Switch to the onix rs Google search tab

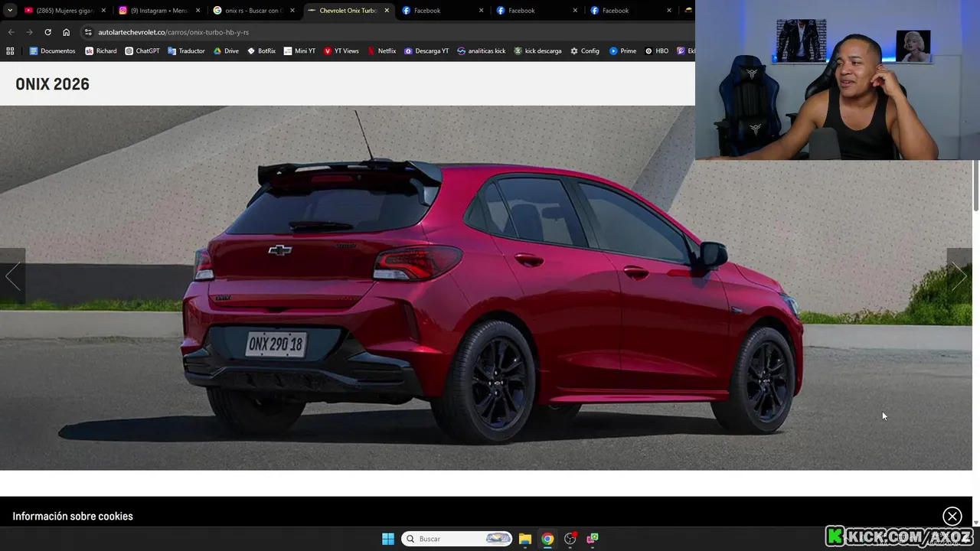(252, 11)
